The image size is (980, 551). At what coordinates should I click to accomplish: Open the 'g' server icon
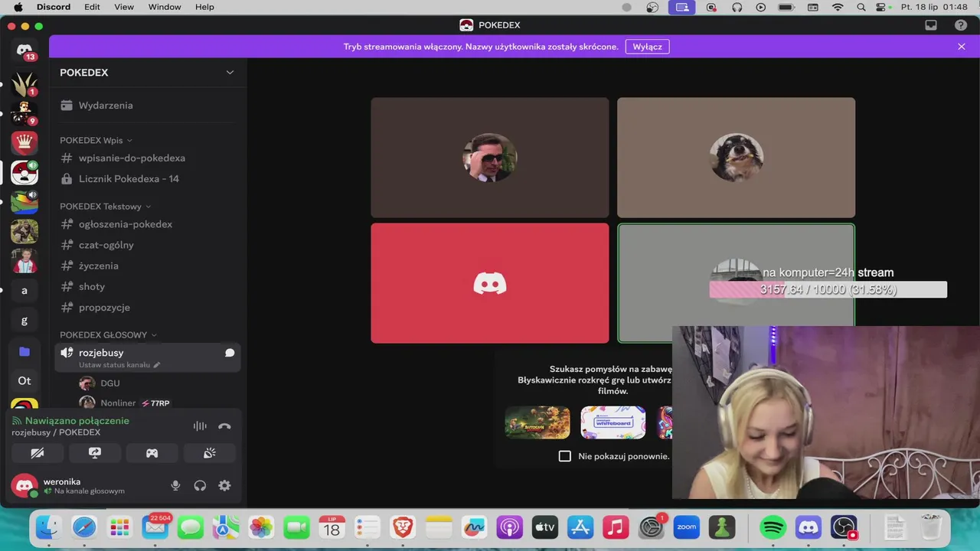tap(24, 321)
